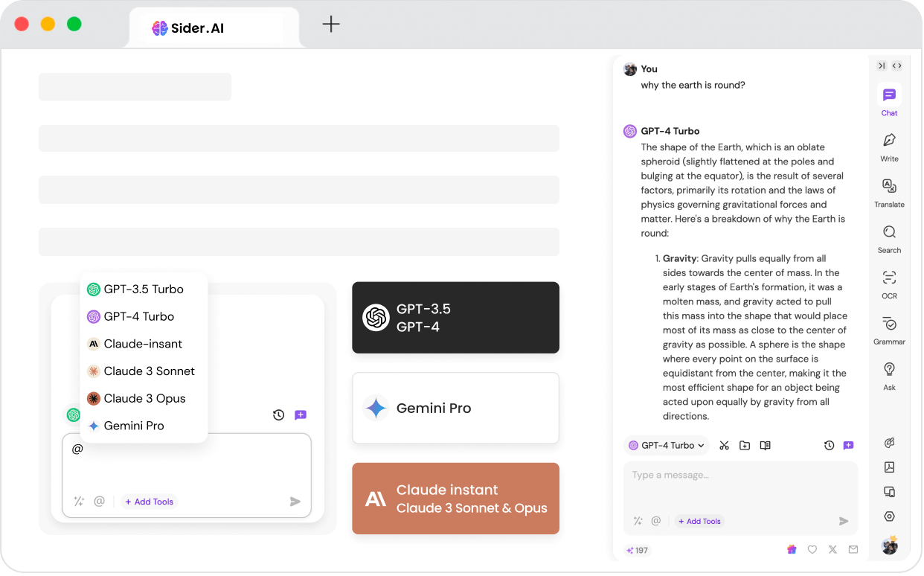924x576 pixels.
Task: Click Add Tools in left demo card
Action: 149,502
